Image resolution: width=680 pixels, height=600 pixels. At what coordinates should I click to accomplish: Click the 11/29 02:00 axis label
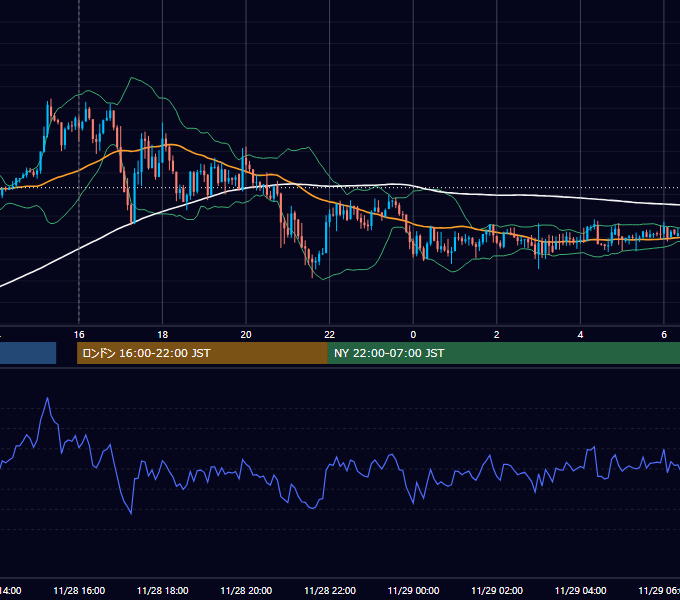497,590
